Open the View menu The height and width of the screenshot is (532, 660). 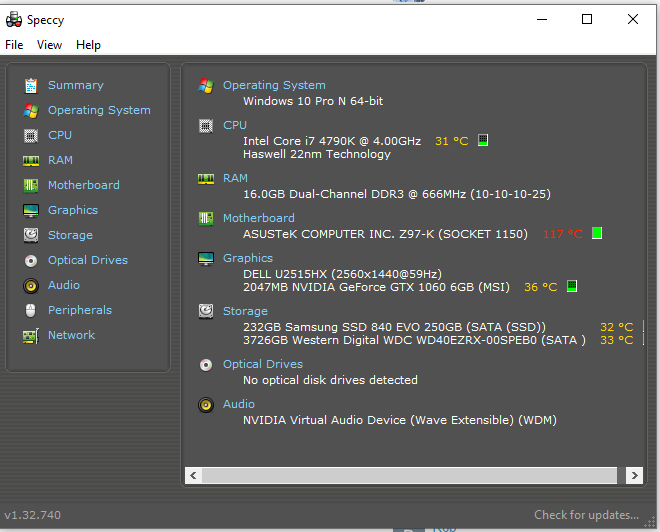tap(49, 45)
